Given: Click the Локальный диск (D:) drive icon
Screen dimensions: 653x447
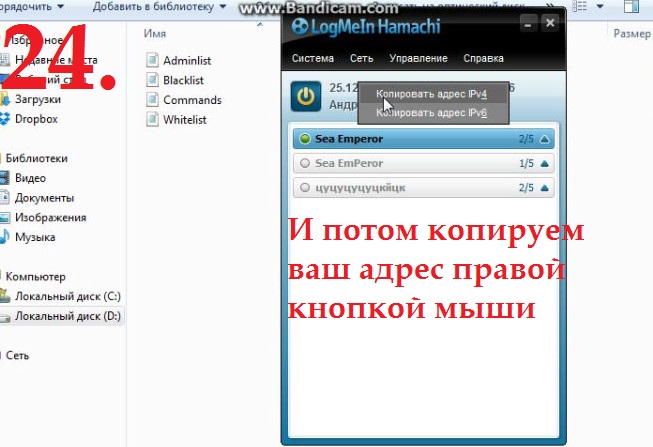Looking at the screenshot, I should pos(5,317).
